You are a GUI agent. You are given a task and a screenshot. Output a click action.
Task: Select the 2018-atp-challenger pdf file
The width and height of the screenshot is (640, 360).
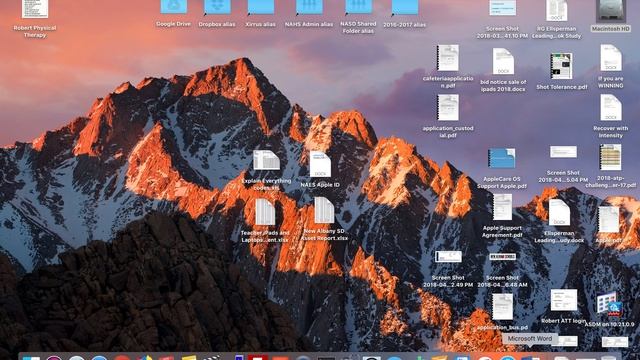point(610,157)
